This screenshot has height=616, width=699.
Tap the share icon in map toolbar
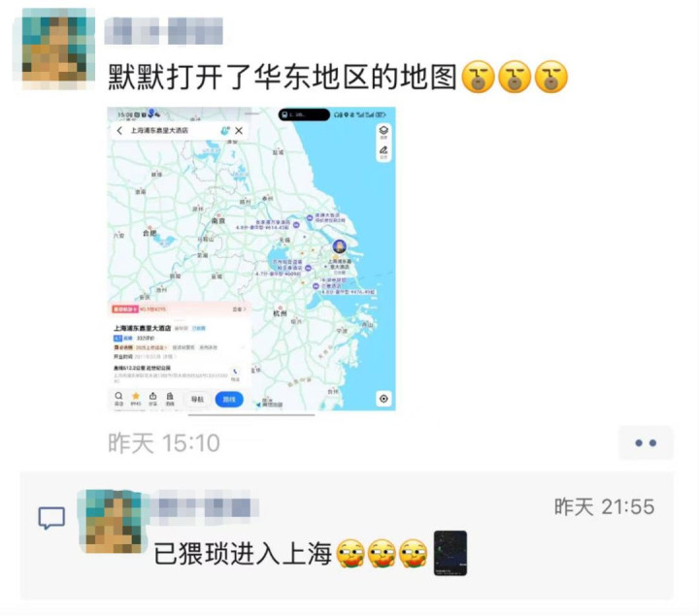pos(153,398)
